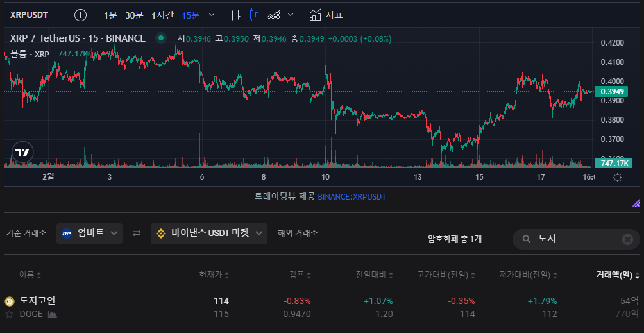
Task: Click the search magnifier icon
Action: tap(525, 239)
